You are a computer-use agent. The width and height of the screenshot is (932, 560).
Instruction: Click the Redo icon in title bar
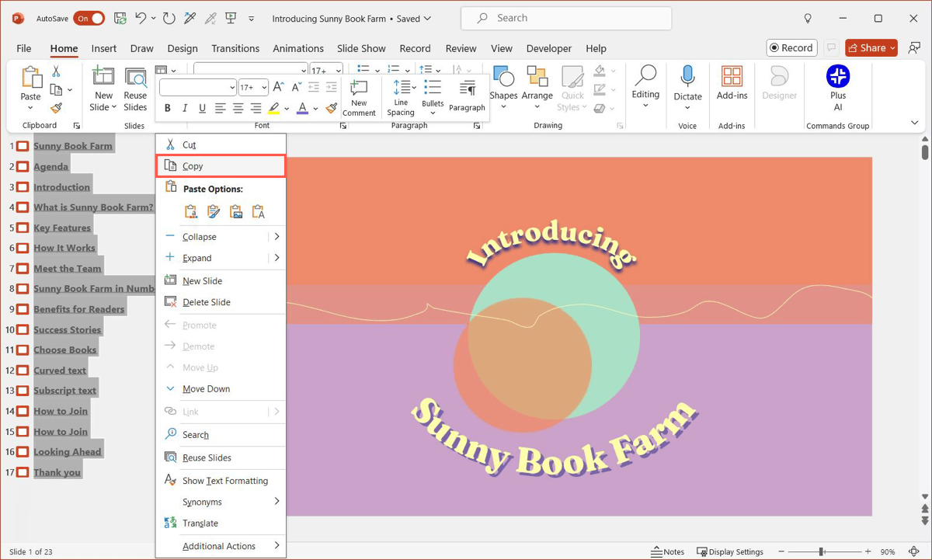169,18
